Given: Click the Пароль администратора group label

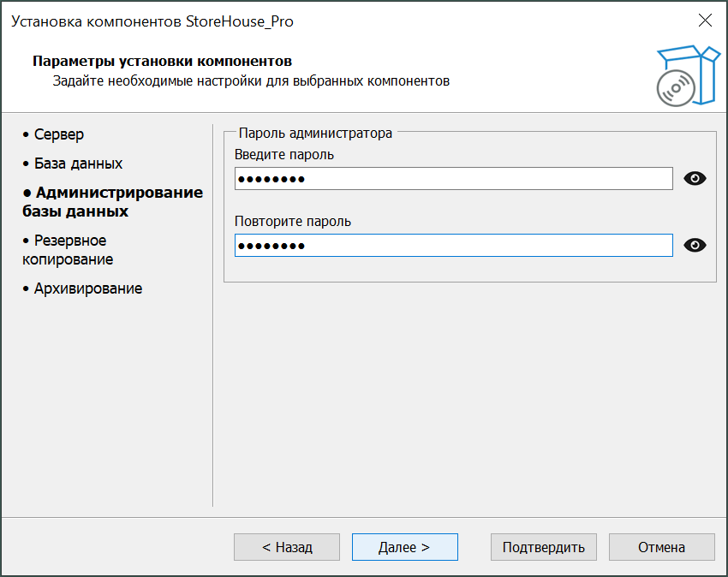Looking at the screenshot, I should coord(315,133).
